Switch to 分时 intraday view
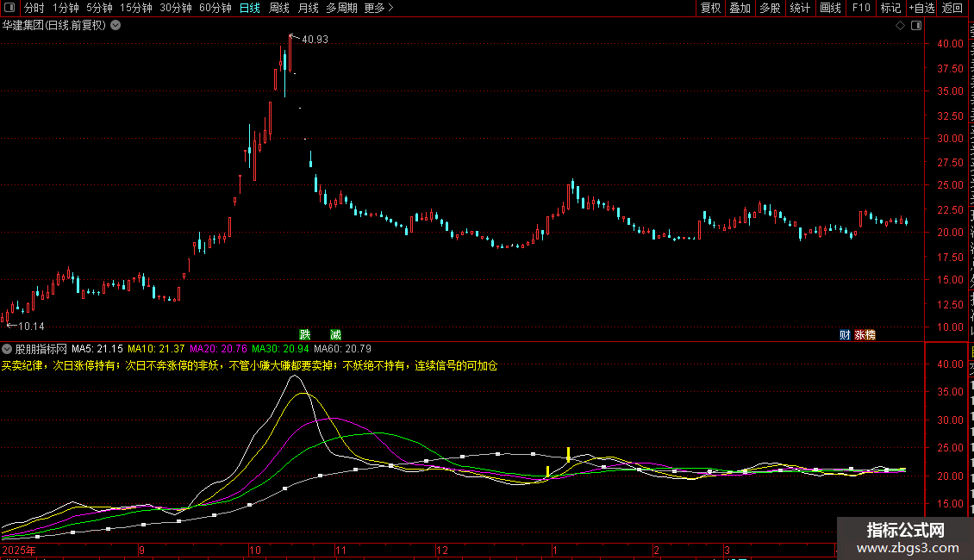The image size is (974, 560). (x=34, y=8)
